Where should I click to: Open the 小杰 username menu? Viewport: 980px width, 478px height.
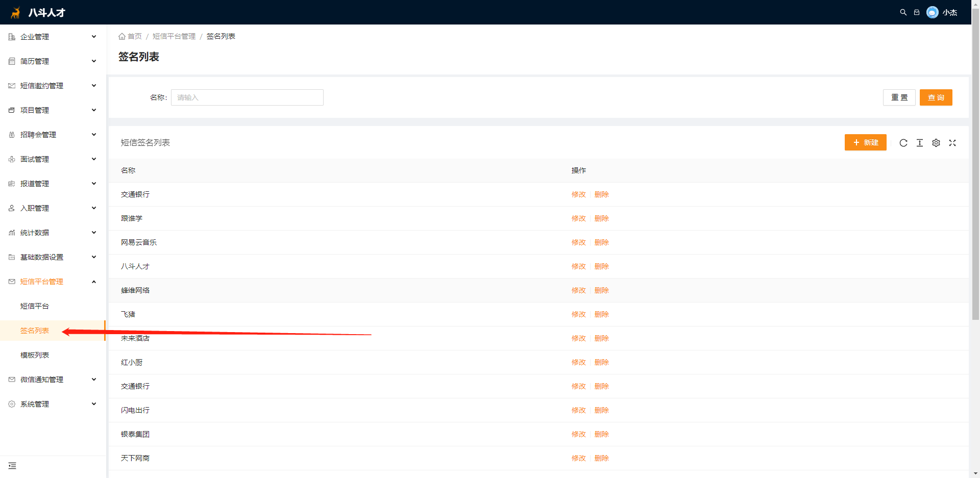950,12
